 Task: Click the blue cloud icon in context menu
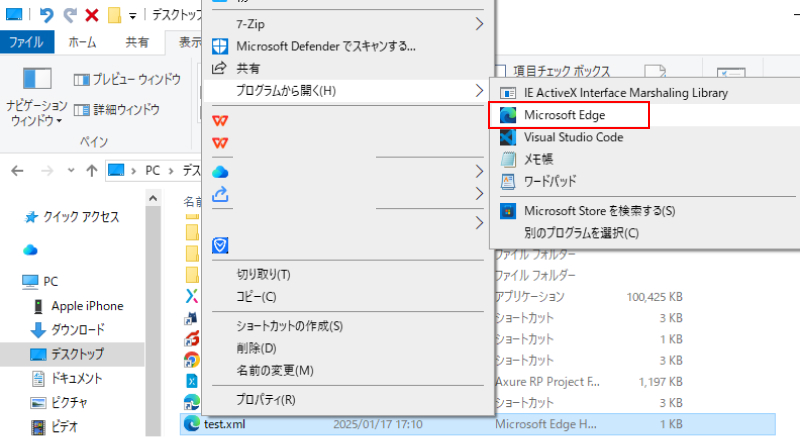220,172
